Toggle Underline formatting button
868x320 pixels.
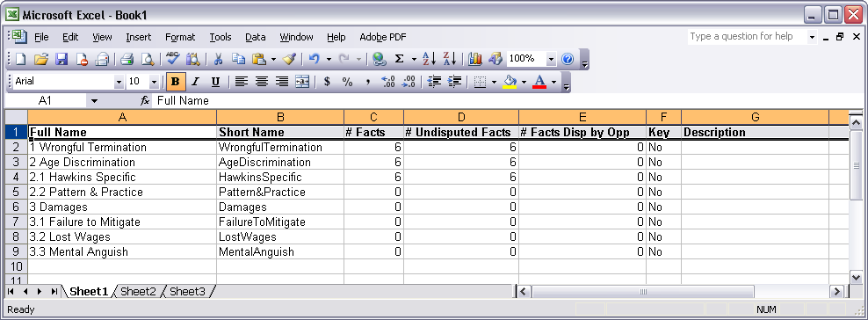pos(216,82)
